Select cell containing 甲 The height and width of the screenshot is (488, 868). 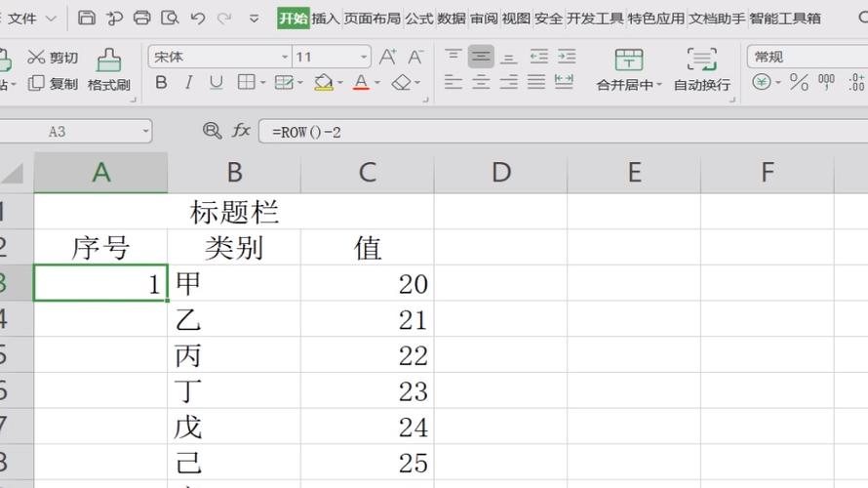coord(234,283)
